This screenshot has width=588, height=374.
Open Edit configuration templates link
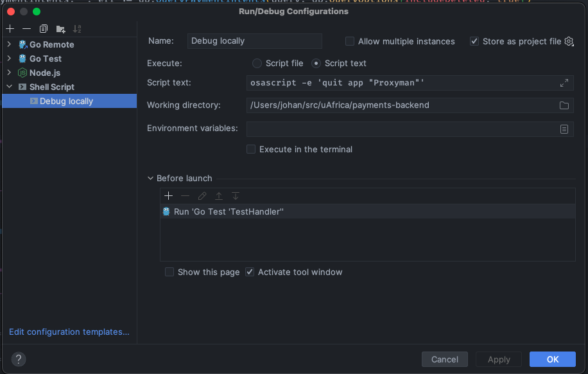69,332
